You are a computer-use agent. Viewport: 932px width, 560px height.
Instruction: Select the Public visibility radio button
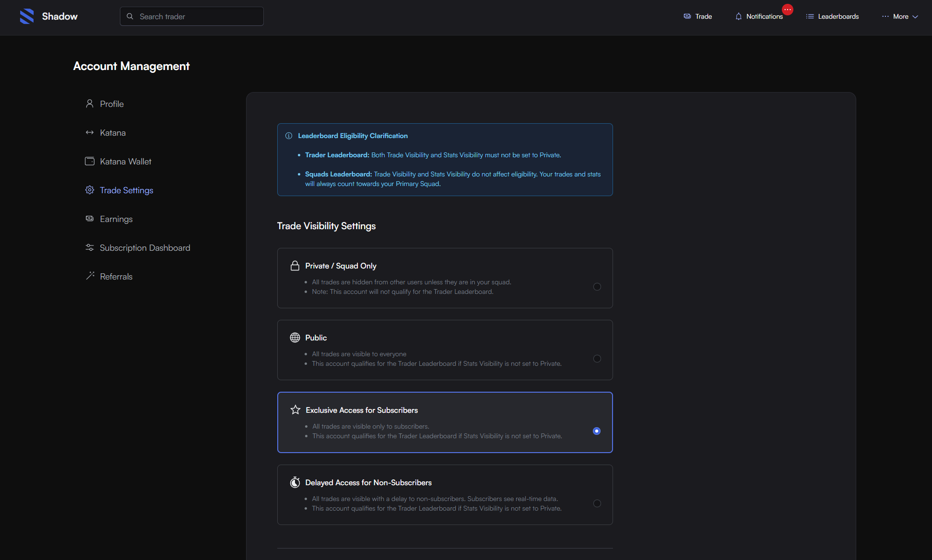tap(597, 359)
